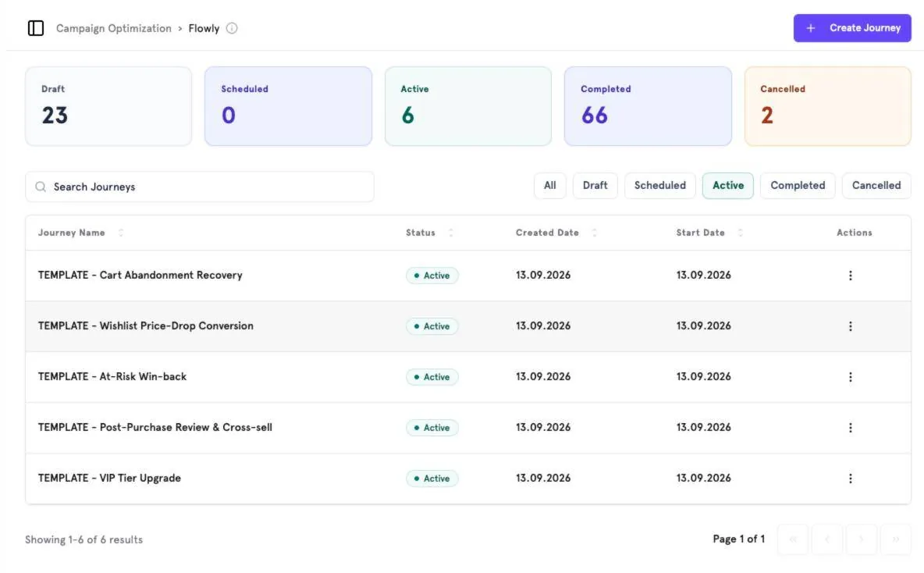
Task: Click the Draft 23 summary card
Action: coord(108,106)
